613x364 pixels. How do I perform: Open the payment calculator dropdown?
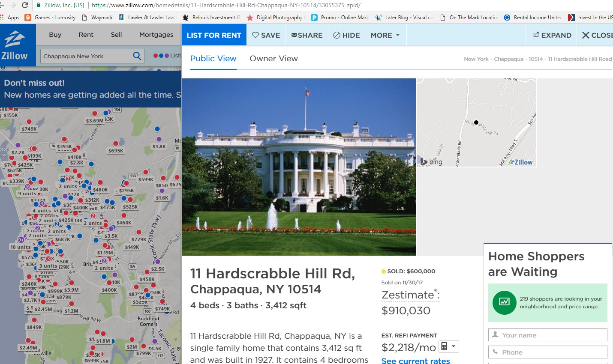point(449,346)
